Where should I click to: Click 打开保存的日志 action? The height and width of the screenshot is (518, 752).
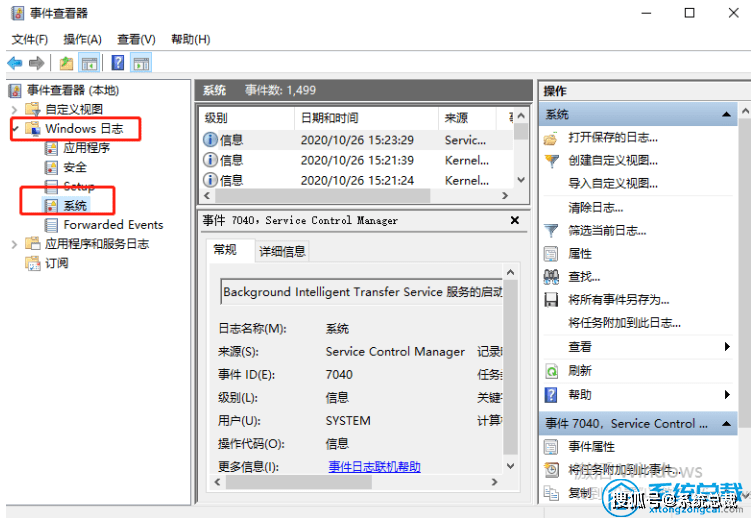[x=612, y=138]
